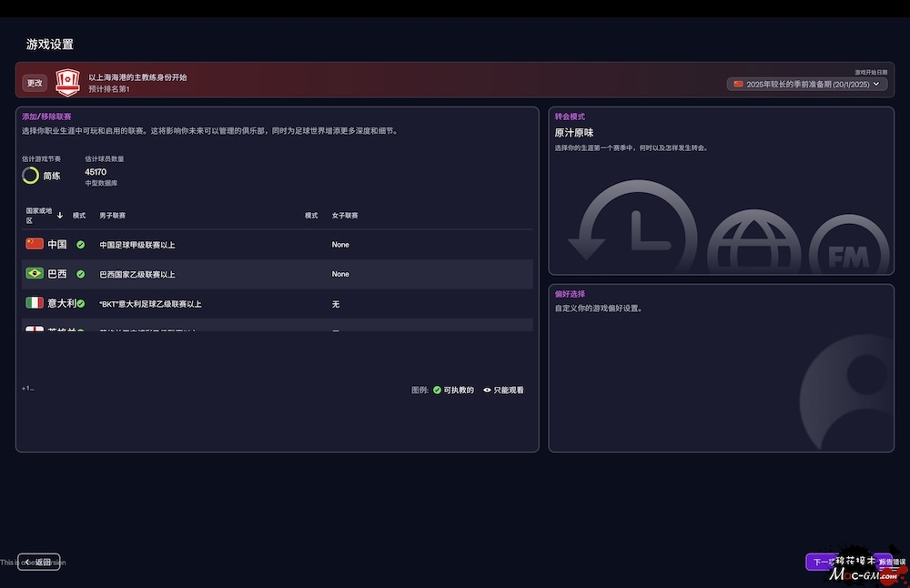Open the 偏好选择 preferences panel heading
Screen dimensions: 910x588
(570, 294)
